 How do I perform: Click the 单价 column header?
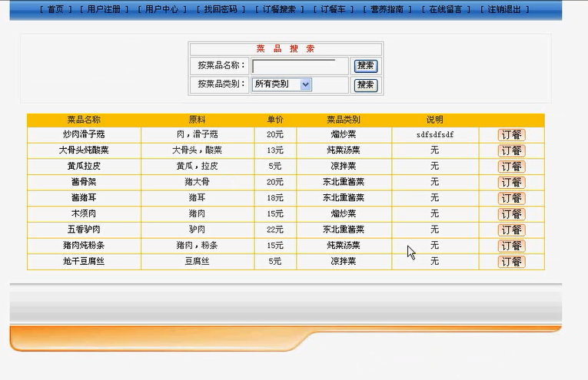tap(275, 120)
